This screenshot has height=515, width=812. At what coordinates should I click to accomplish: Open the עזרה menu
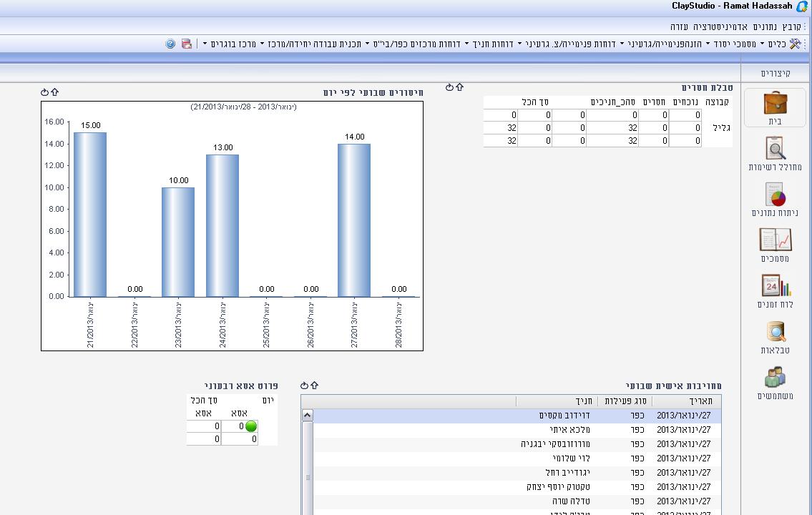click(x=679, y=26)
